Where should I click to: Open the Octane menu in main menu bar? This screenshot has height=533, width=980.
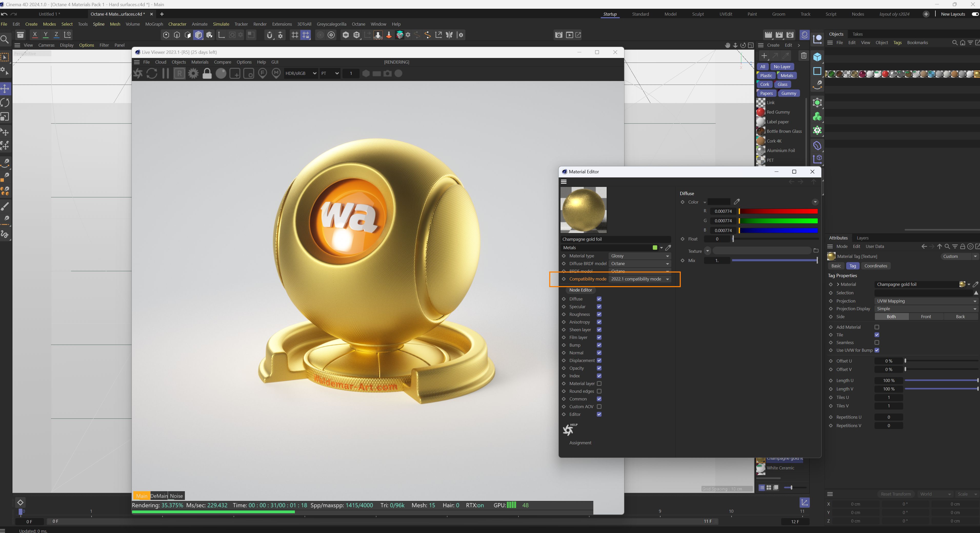pyautogui.click(x=358, y=24)
